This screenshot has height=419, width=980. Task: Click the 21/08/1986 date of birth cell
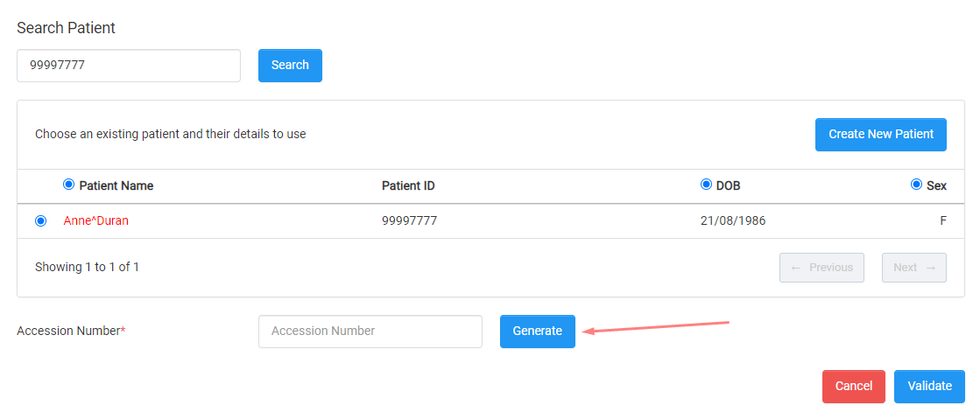pos(733,221)
